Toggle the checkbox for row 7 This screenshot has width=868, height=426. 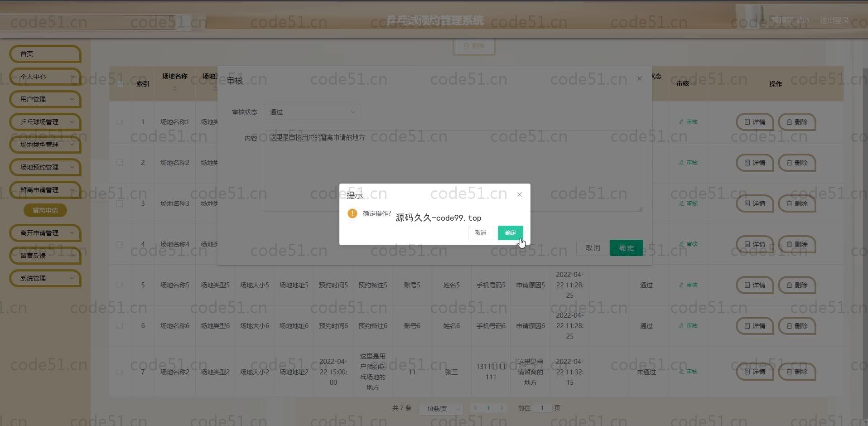coord(120,372)
